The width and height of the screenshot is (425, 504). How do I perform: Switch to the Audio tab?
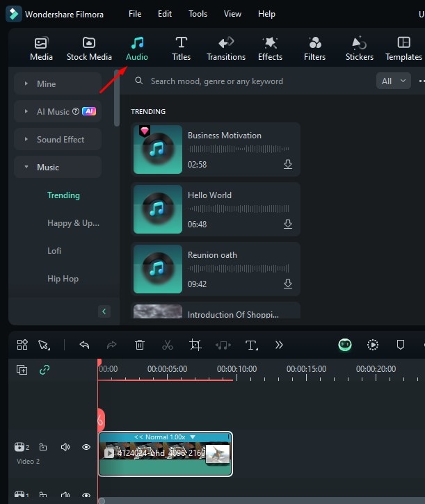coord(137,49)
